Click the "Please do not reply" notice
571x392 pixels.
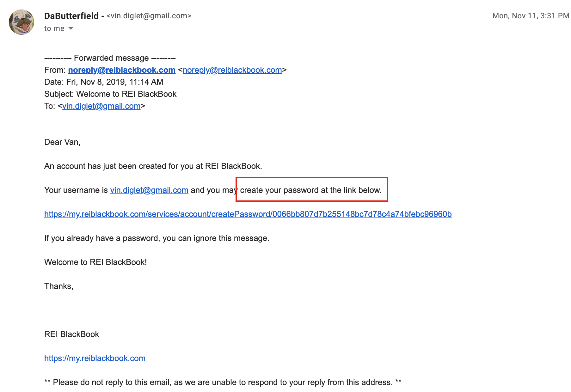pos(223,382)
